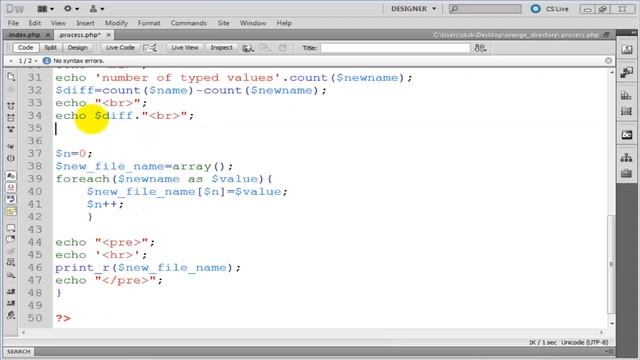
Task: Click the Expand All icon
Action: point(11,129)
